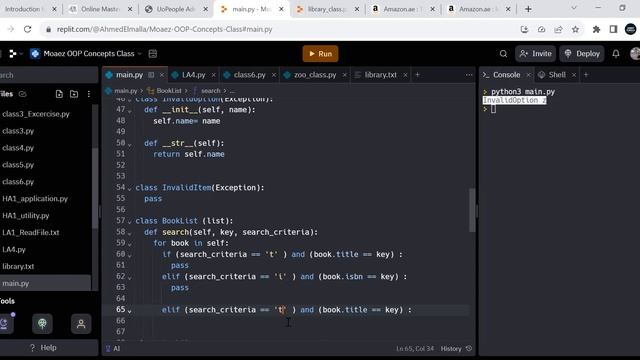Open class4.py in the file tree
The height and width of the screenshot is (360, 640).
coord(18,148)
